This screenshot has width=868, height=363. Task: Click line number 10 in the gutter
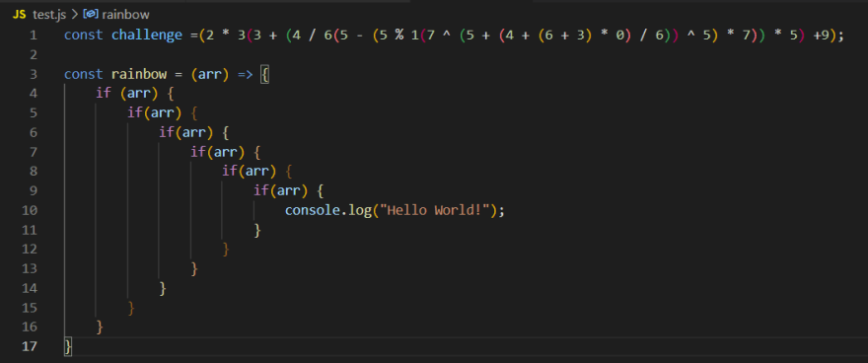coord(30,210)
